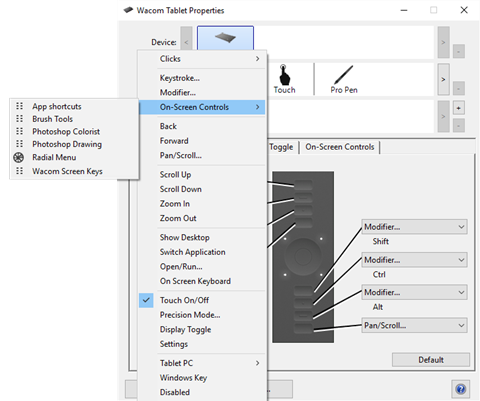The height and width of the screenshot is (401, 480).
Task: Open the Shift Modifier dropdown
Action: [x=414, y=227]
